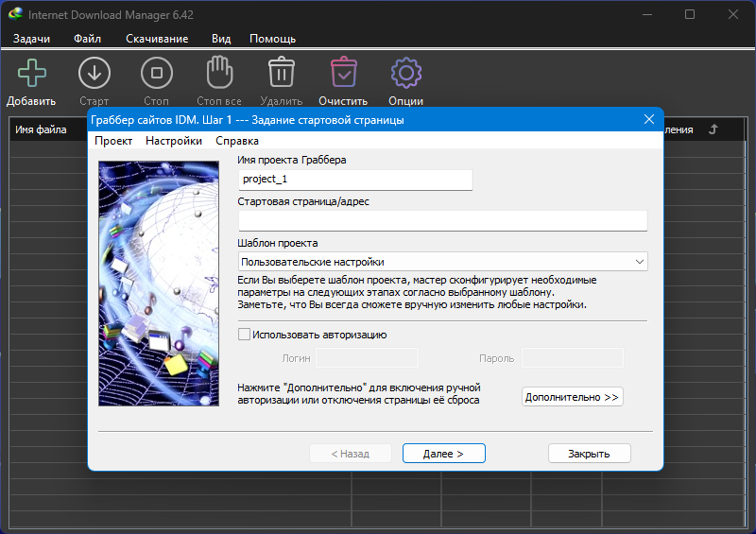Maximize the Internet Download Manager window
756x534 pixels.
click(690, 14)
